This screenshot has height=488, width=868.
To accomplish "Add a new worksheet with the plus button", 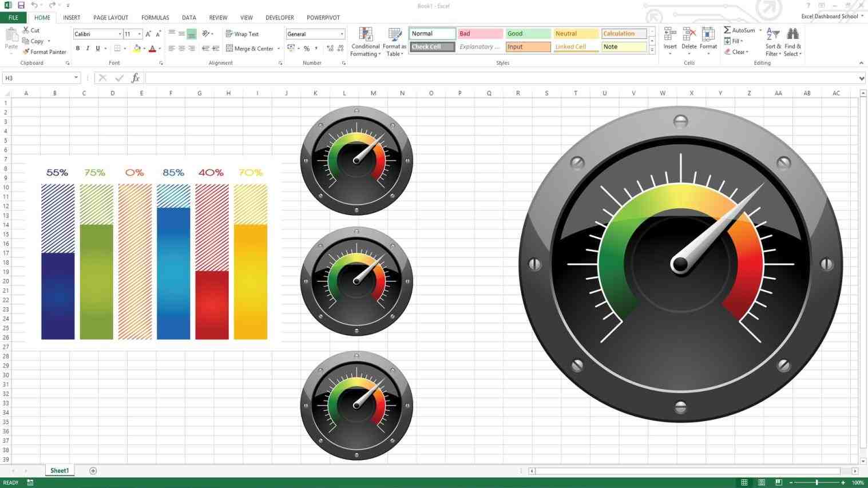I will (93, 470).
